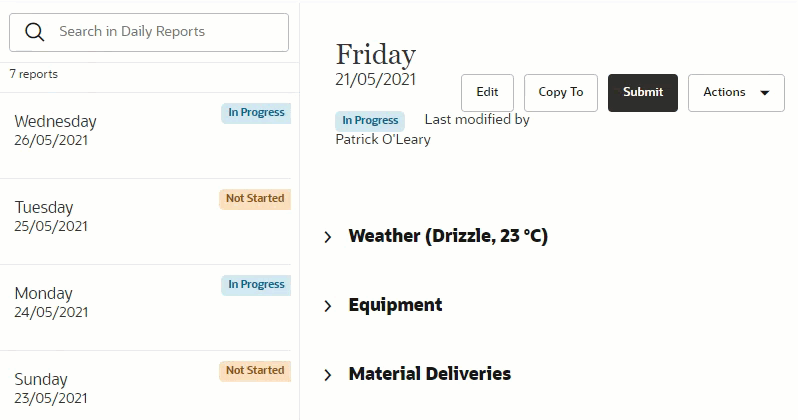The width and height of the screenshot is (798, 420).
Task: Expand the Weather section chevron
Action: [328, 237]
